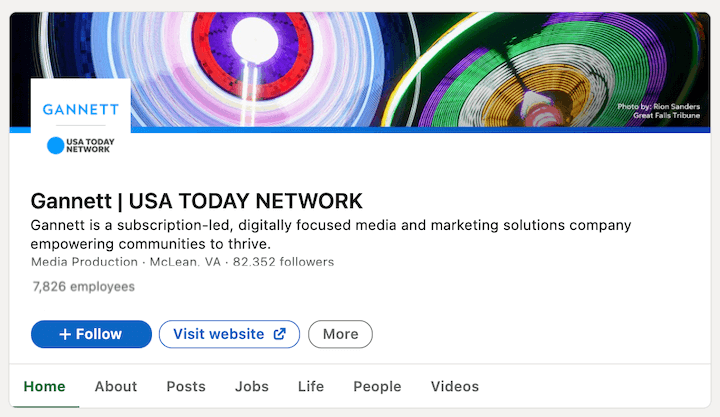Click the Media Production industry text
This screenshot has height=417, width=720.
[84, 262]
